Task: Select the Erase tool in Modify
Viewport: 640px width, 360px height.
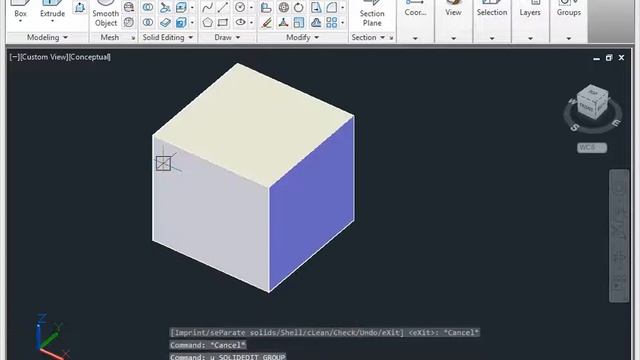Action: tap(266, 22)
